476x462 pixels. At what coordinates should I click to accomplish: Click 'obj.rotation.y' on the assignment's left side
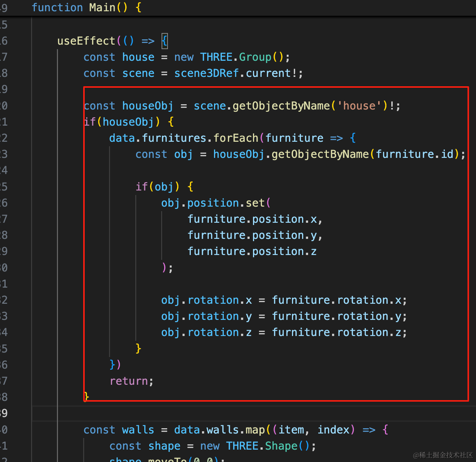(207, 316)
